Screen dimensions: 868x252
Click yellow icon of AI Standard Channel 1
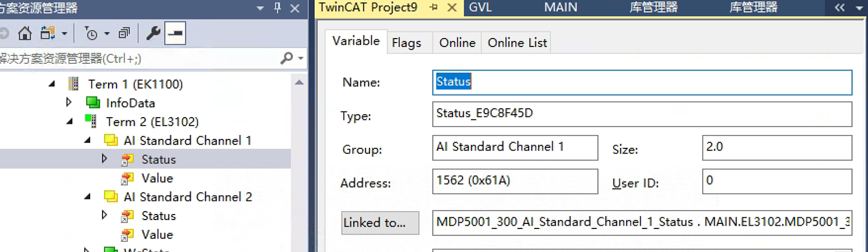click(111, 140)
